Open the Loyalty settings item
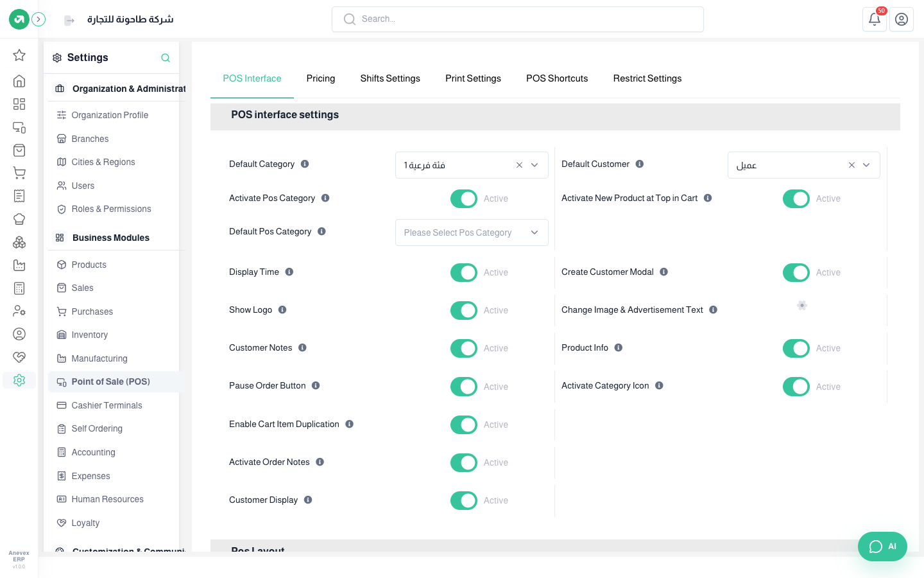Image resolution: width=924 pixels, height=578 pixels. pos(85,523)
